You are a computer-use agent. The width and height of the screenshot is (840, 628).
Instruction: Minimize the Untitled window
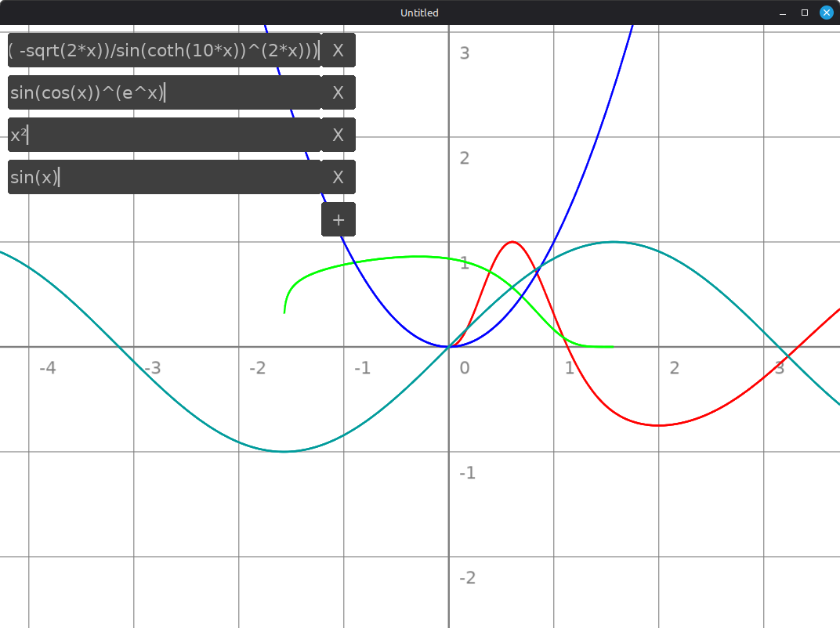(x=782, y=13)
